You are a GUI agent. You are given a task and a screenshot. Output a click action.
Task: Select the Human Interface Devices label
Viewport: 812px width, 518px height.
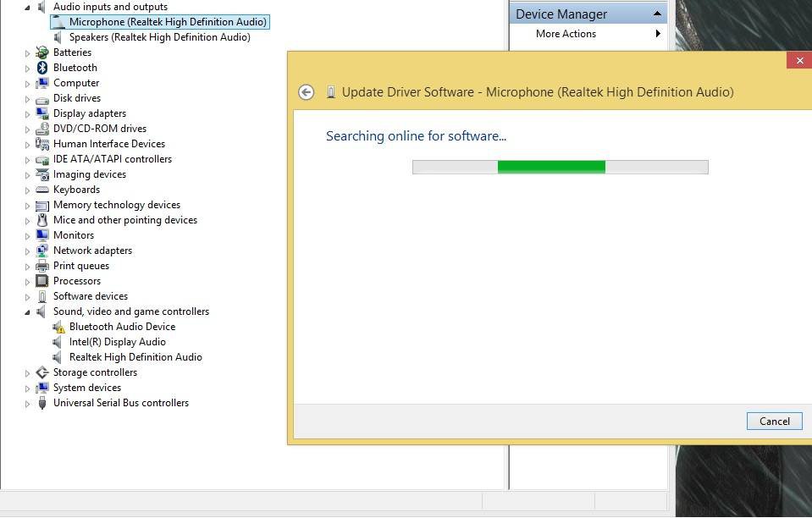tap(109, 144)
